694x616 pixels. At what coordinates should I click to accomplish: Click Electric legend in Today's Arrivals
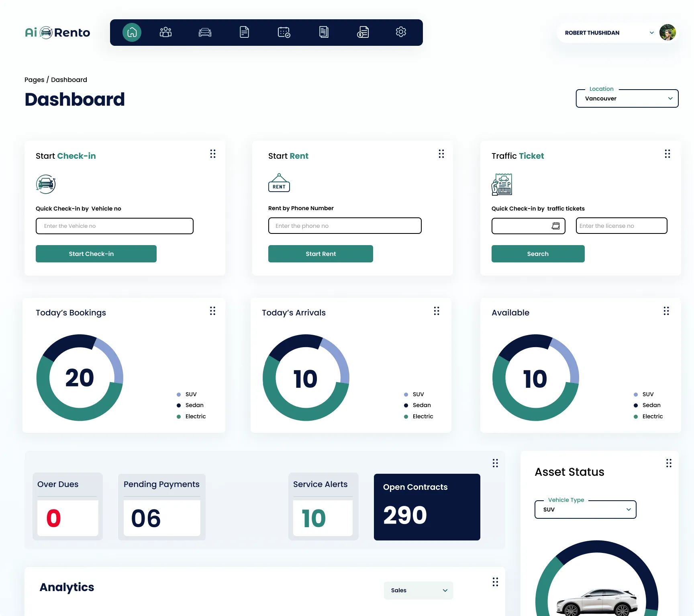[418, 417]
